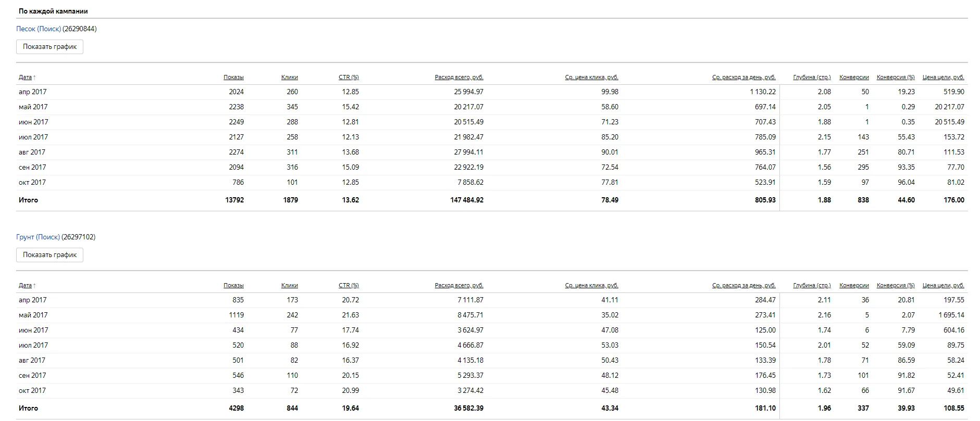Sort Песок table by Глубина (стр.)
980x421 pixels.
812,78
